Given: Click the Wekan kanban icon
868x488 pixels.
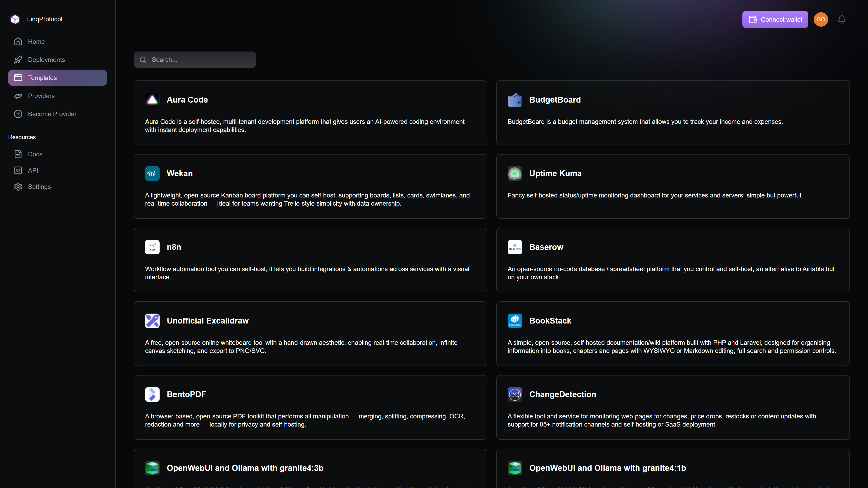Looking at the screenshot, I should pos(152,173).
